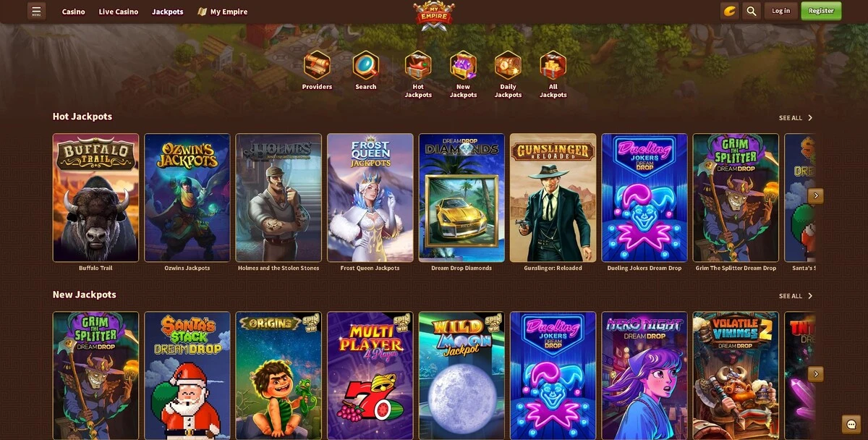Click the gold coin icon in header
Image resolution: width=868 pixels, height=440 pixels.
click(730, 11)
